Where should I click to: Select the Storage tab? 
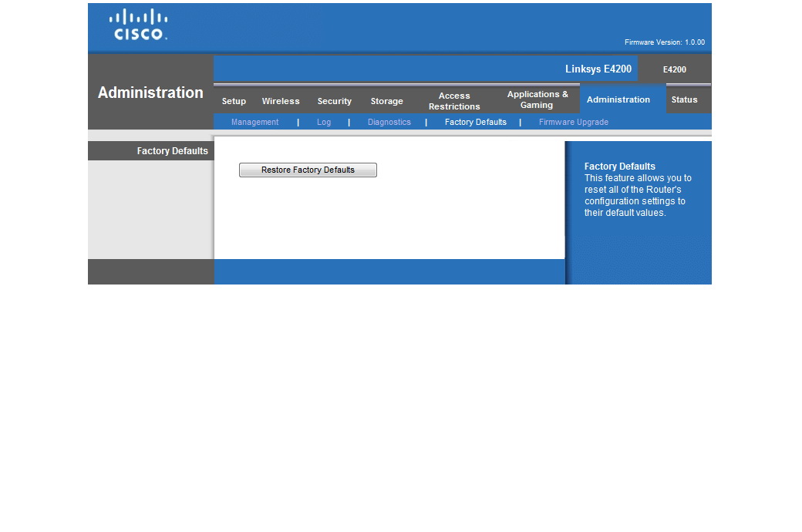point(386,101)
